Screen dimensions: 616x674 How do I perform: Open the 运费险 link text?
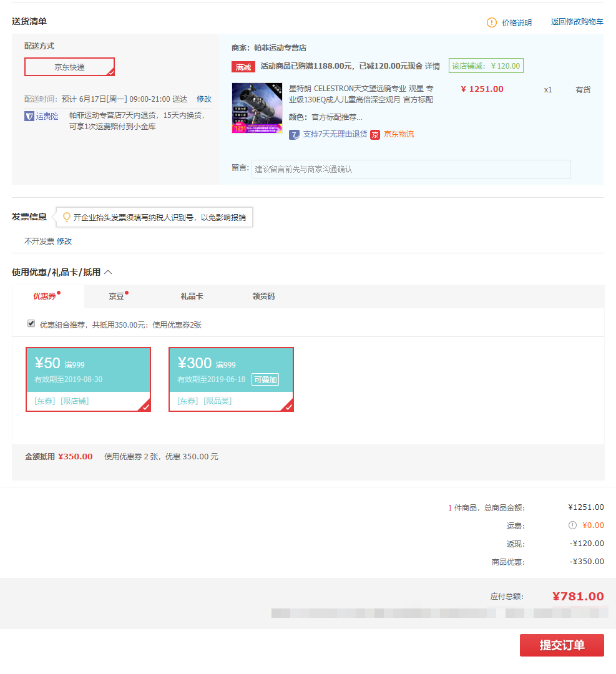point(47,116)
